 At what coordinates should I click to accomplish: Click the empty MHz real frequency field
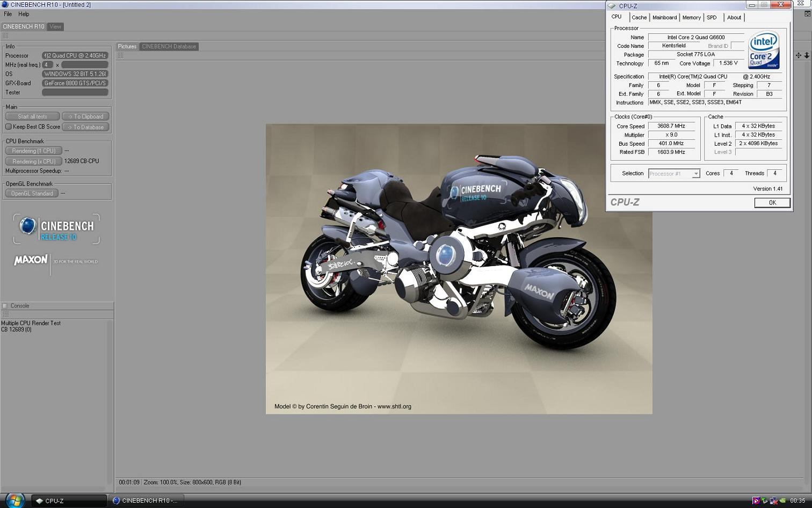coord(85,65)
